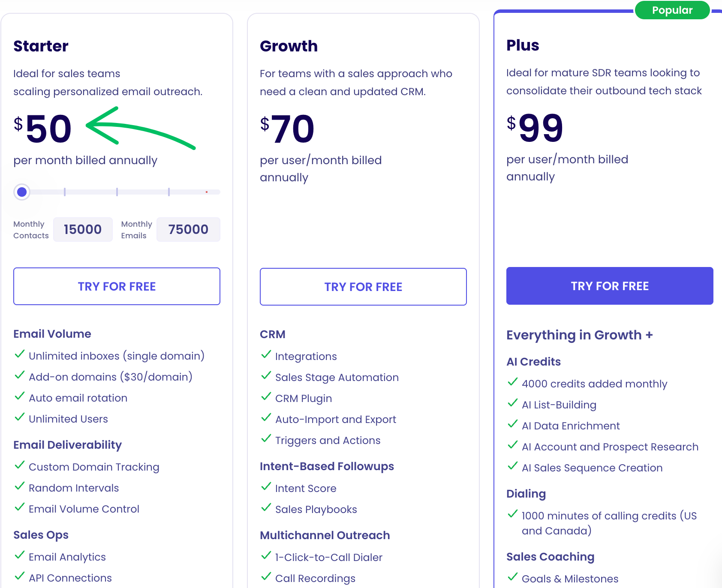Click the checkmark next to Intent Score
The width and height of the screenshot is (722, 588).
click(266, 487)
